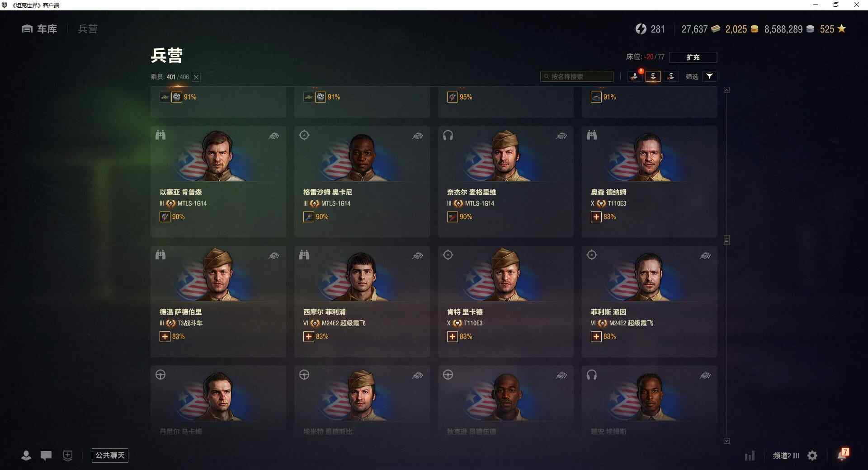This screenshot has width=868, height=470.
Task: Toggle the dismissed crew members filter
Action: 671,76
